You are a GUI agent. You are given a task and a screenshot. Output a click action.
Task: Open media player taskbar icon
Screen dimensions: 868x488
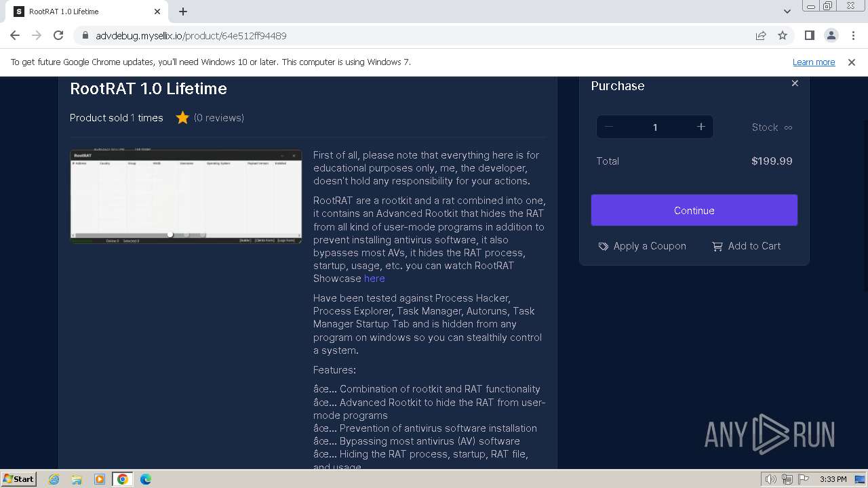coord(100,479)
